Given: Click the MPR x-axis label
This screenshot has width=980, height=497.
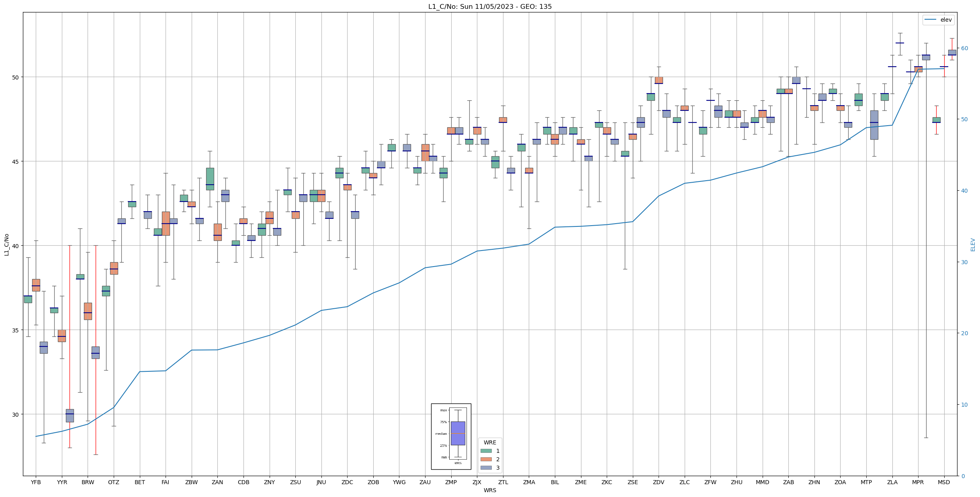Looking at the screenshot, I should (x=918, y=482).
